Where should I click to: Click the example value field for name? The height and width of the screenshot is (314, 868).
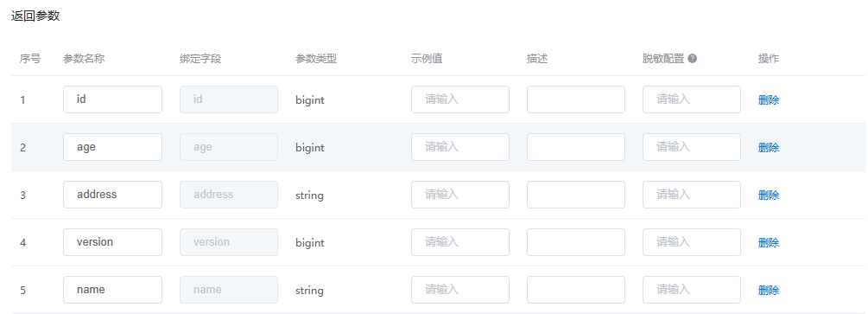click(x=460, y=290)
